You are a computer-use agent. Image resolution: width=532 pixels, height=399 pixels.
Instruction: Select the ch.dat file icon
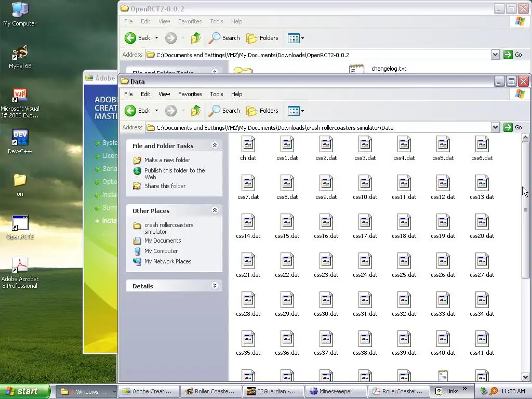tap(248, 144)
